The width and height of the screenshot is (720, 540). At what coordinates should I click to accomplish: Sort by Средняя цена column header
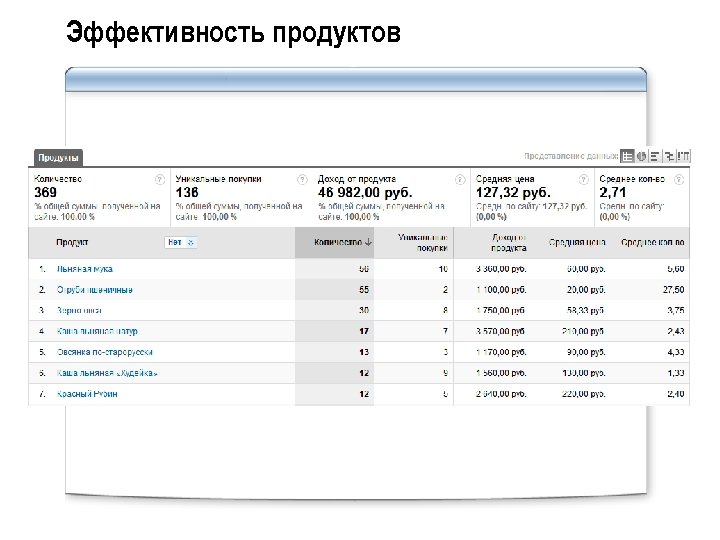click(577, 242)
